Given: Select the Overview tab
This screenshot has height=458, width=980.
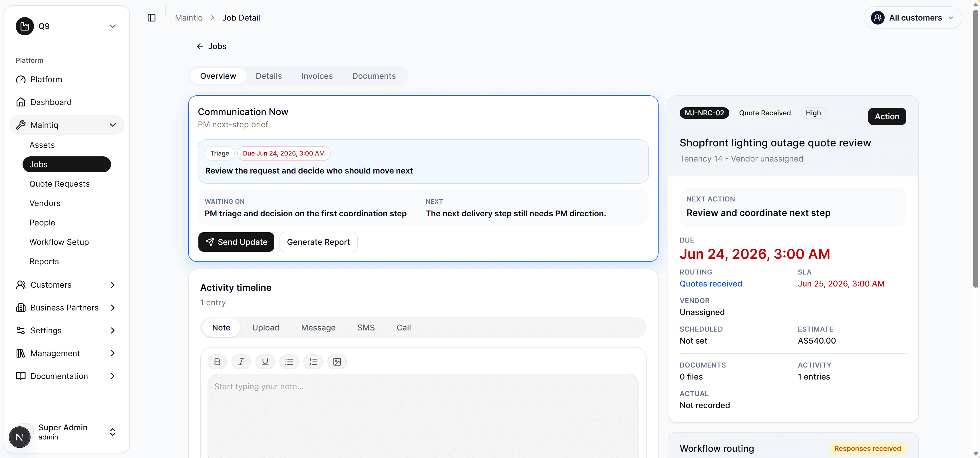Looking at the screenshot, I should [218, 76].
